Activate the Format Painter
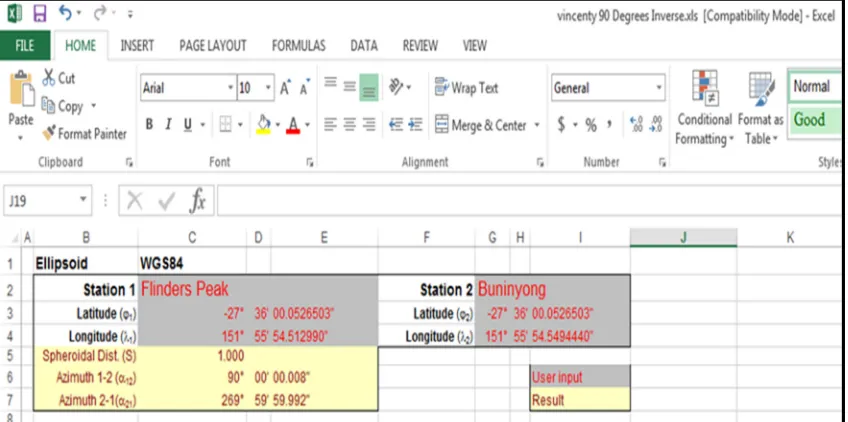This screenshot has height=422, width=848. [x=84, y=133]
